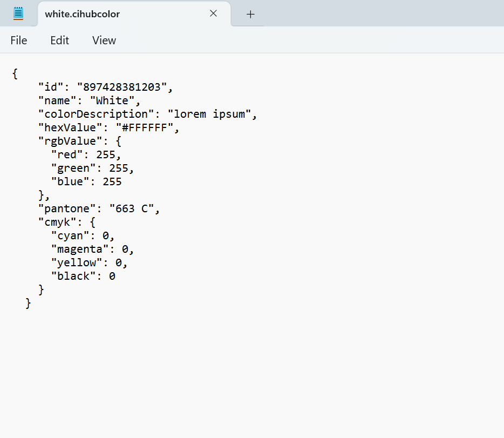The image size is (504, 438).
Task: Open the File menu
Action: [19, 41]
